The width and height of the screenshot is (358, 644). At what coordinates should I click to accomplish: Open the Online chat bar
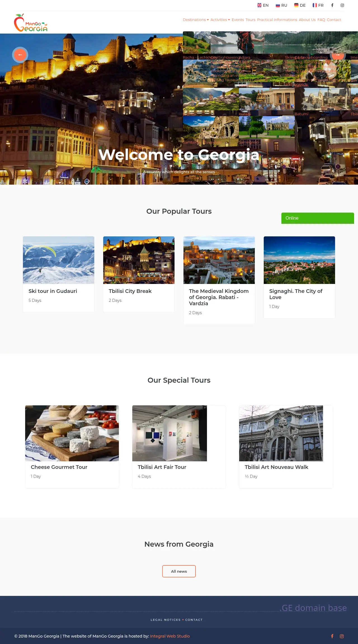tap(318, 218)
